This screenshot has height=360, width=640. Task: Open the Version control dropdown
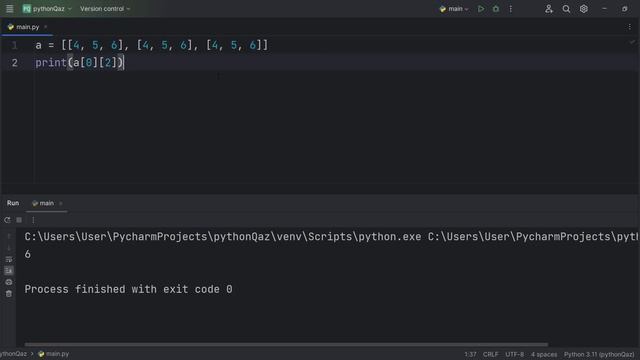(105, 9)
